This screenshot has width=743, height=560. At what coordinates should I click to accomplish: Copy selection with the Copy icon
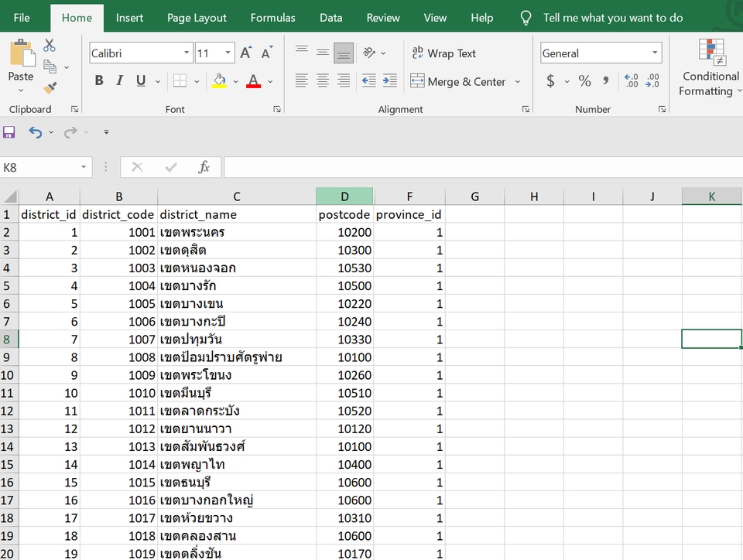coord(50,67)
